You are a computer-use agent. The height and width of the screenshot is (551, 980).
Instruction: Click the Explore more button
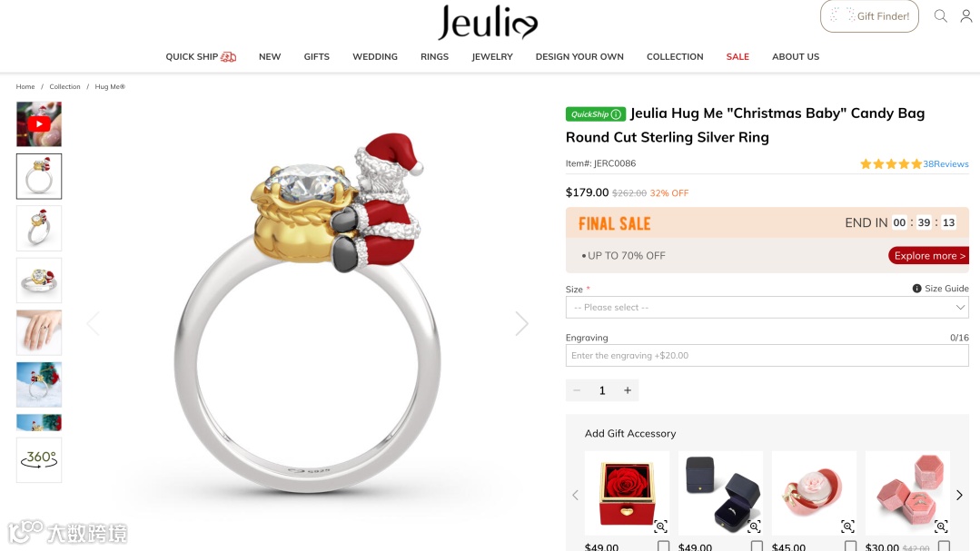[929, 255]
